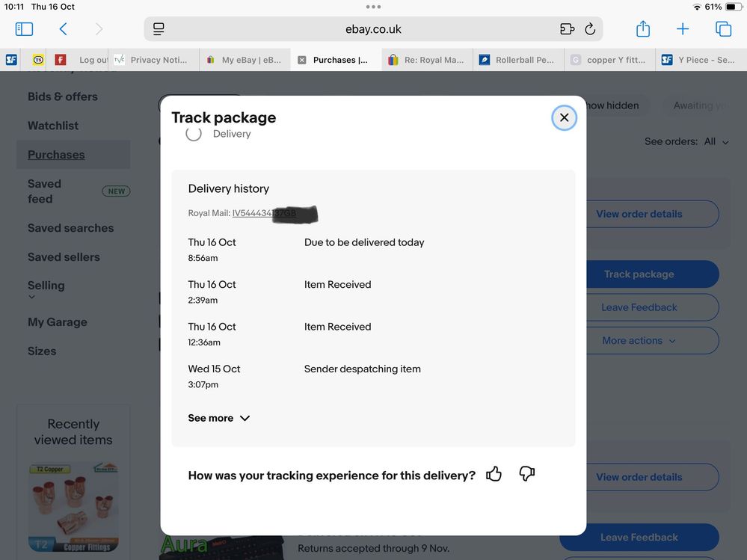
Task: Expand See more delivery history
Action: tap(218, 418)
